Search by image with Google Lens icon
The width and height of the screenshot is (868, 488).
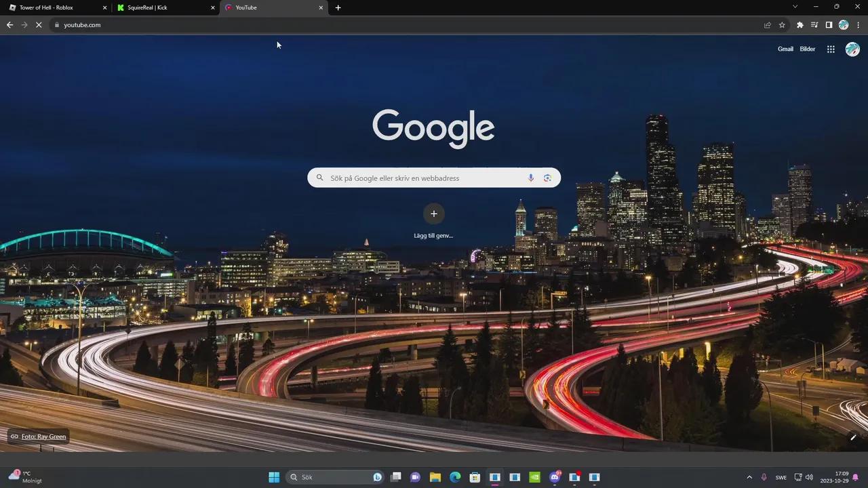coord(547,178)
